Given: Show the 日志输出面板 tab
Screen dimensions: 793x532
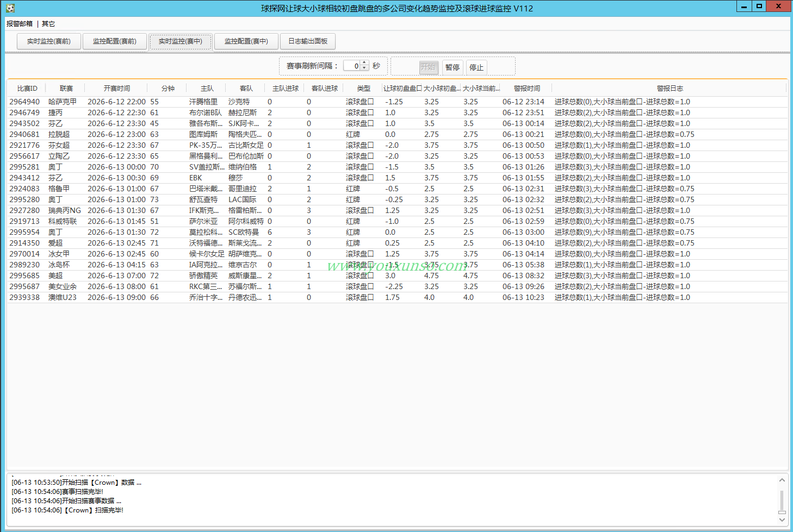Looking at the screenshot, I should coord(308,41).
